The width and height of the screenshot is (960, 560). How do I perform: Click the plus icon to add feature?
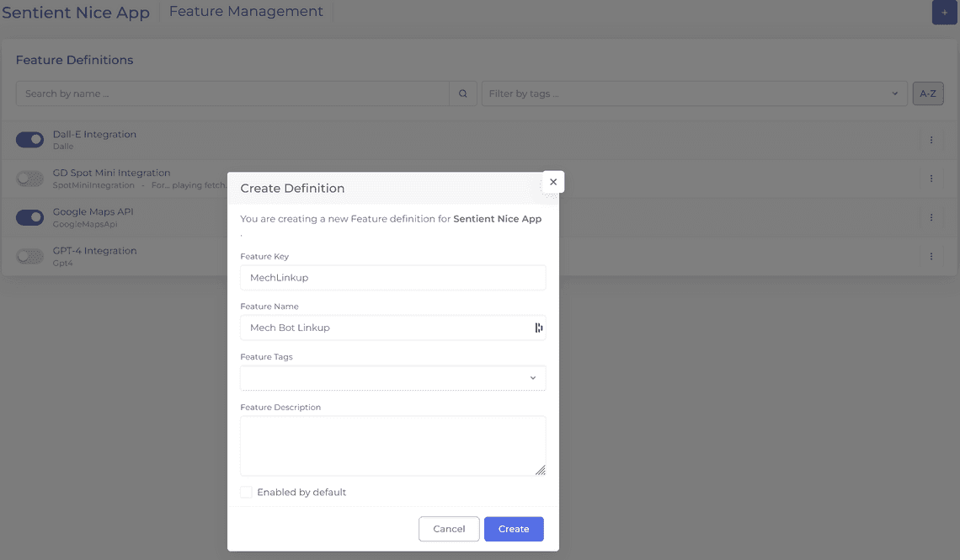tap(944, 13)
